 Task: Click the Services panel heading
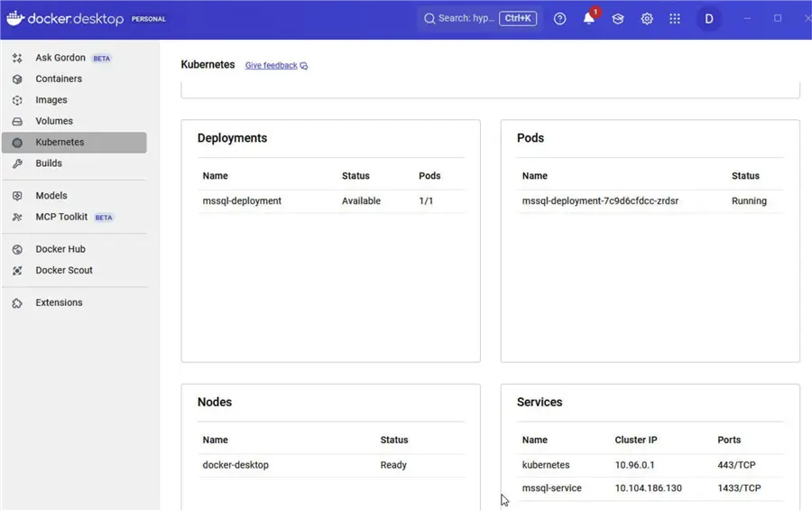pyautogui.click(x=540, y=402)
